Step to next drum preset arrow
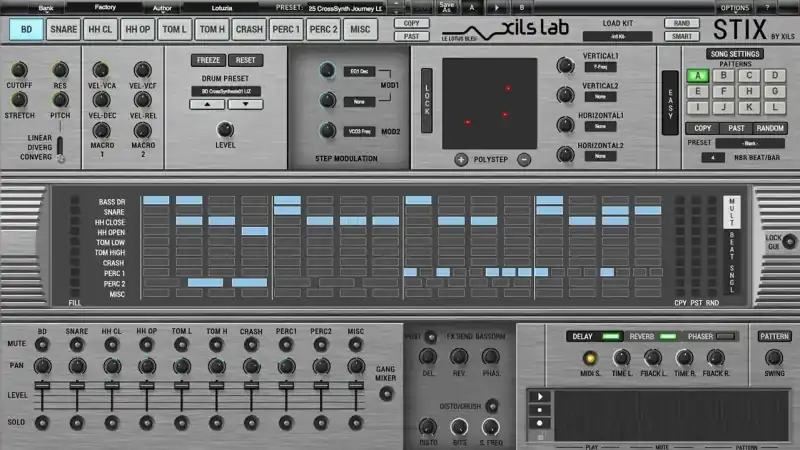Viewport: 800px width, 450px height. tap(245, 104)
